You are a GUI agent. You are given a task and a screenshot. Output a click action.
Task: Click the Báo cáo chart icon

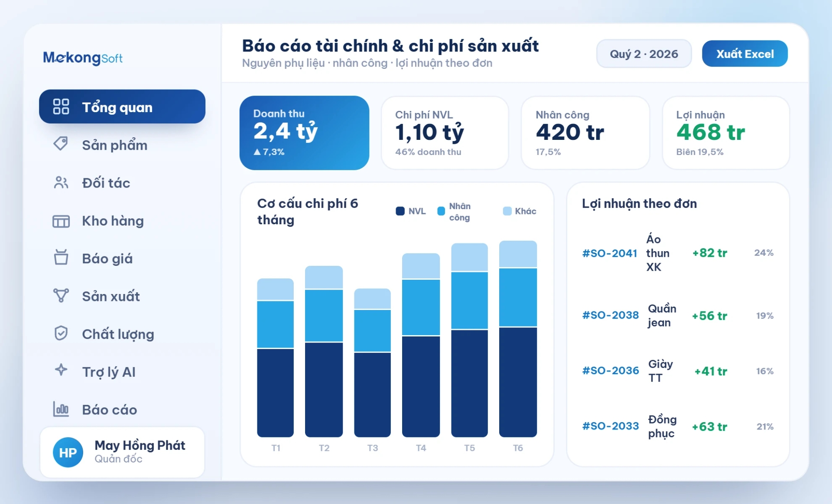pos(61,409)
